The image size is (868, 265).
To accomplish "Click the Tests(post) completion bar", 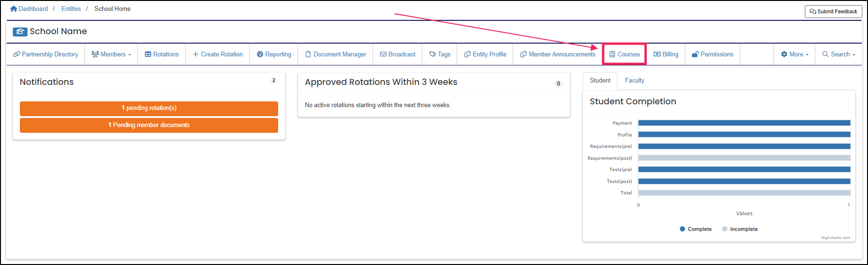I will tap(744, 181).
